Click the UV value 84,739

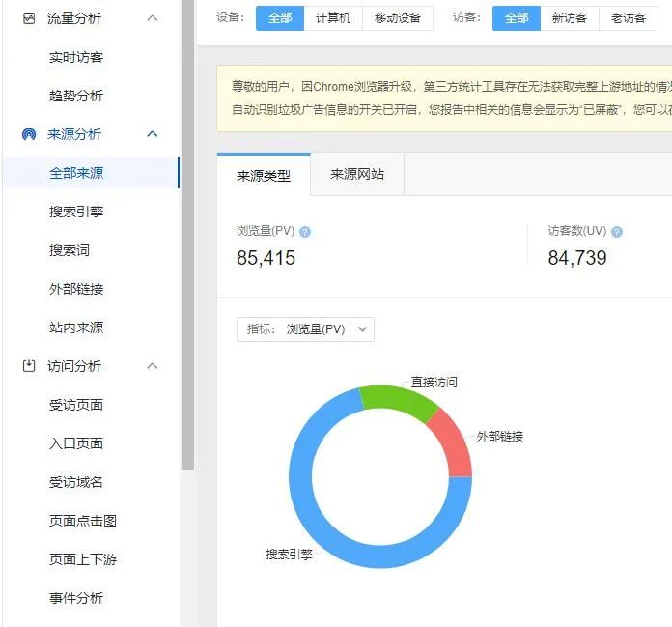tap(577, 258)
